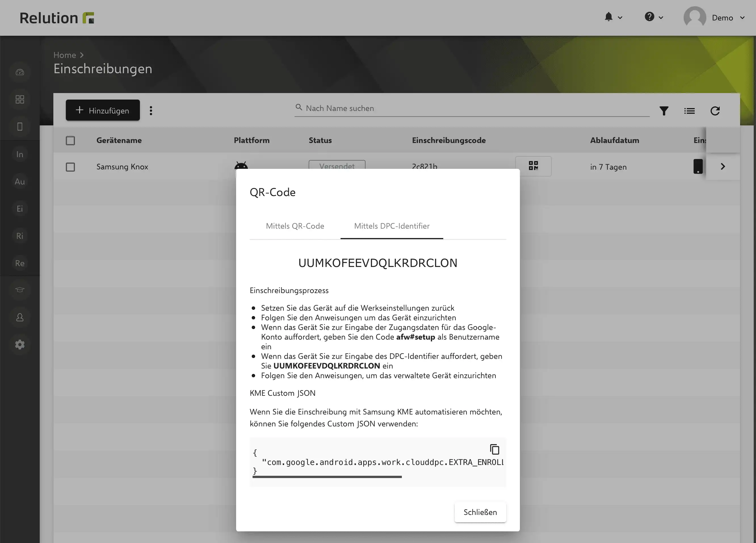Open the column list view icon
756x543 pixels.
tap(689, 111)
